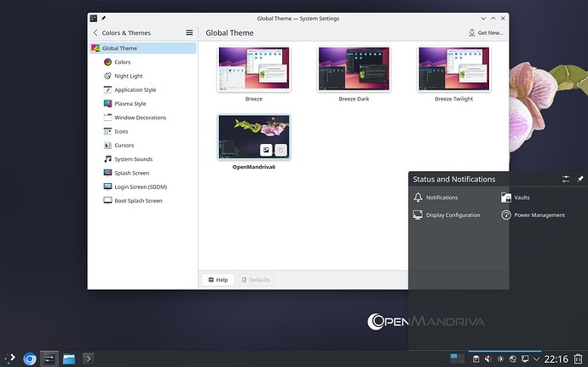Configure Status and Notifications panel
The width and height of the screenshot is (588, 367).
coord(566,179)
